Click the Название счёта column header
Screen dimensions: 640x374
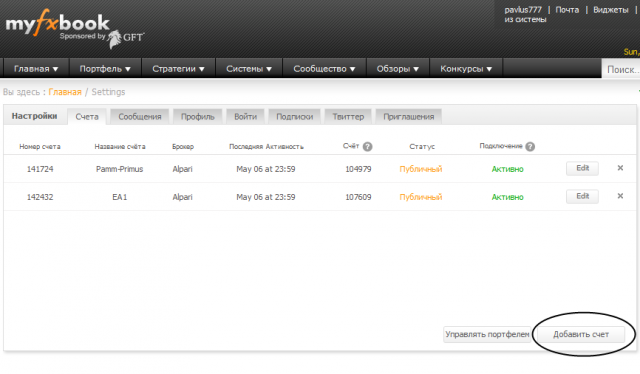pos(120,147)
